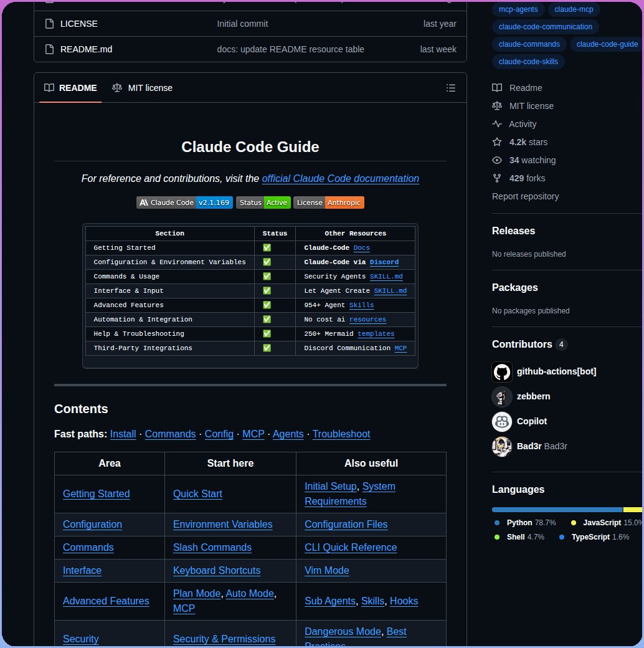Open the Environment Variables link
The height and width of the screenshot is (648, 644).
coord(222,525)
